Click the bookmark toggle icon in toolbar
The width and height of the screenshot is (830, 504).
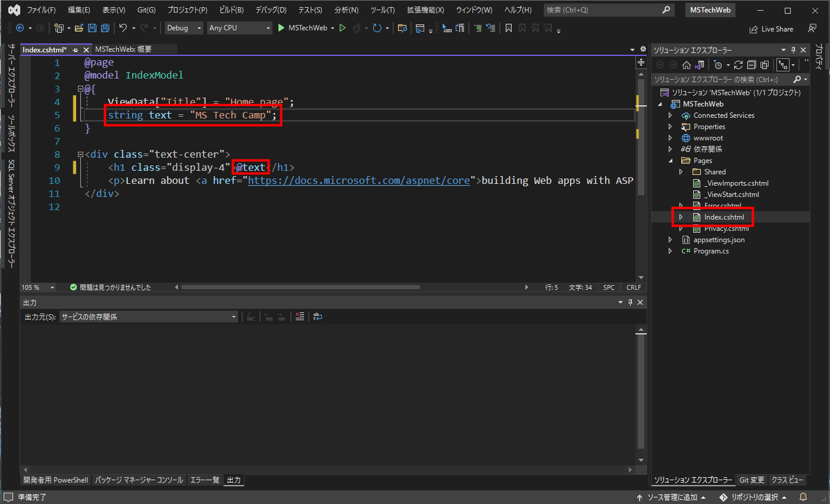(509, 28)
